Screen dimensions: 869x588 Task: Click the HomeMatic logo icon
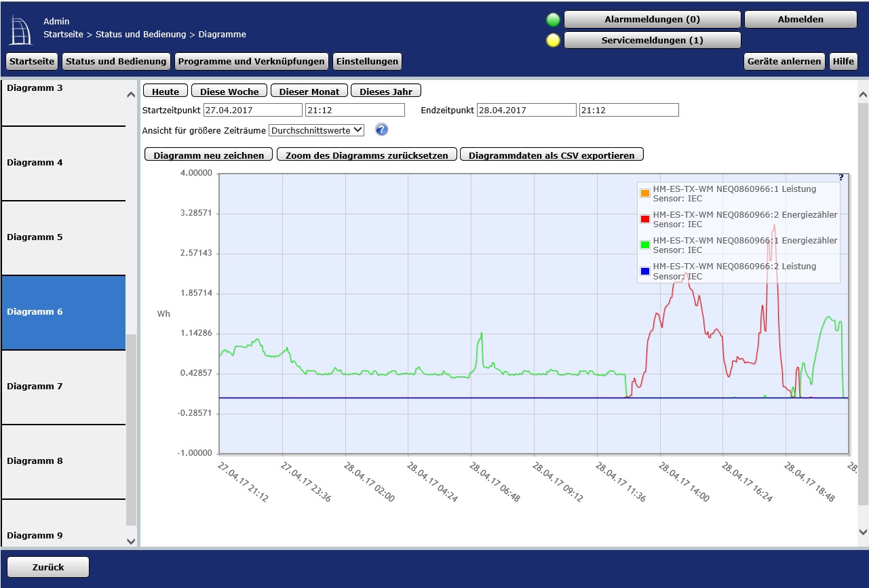pyautogui.click(x=20, y=31)
